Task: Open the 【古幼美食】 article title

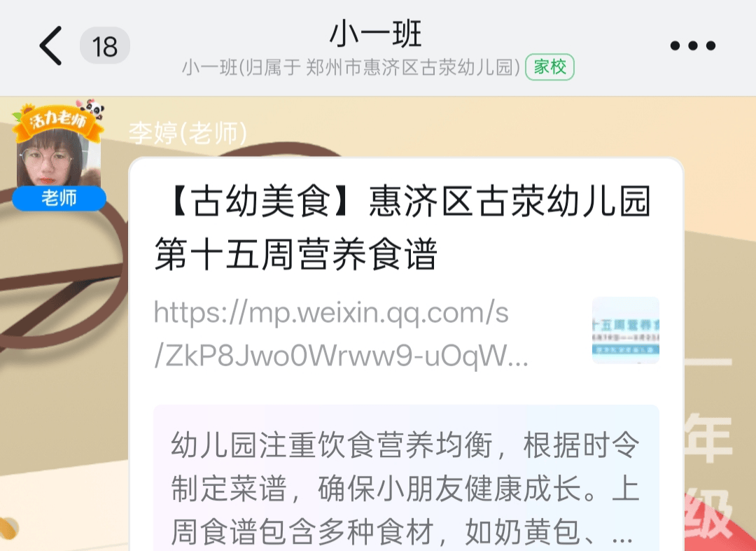Action: [402, 228]
